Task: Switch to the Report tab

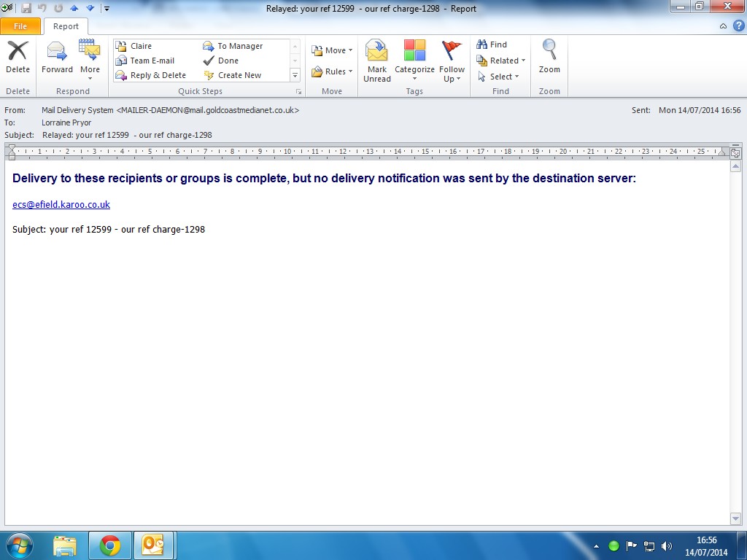Action: click(x=66, y=26)
